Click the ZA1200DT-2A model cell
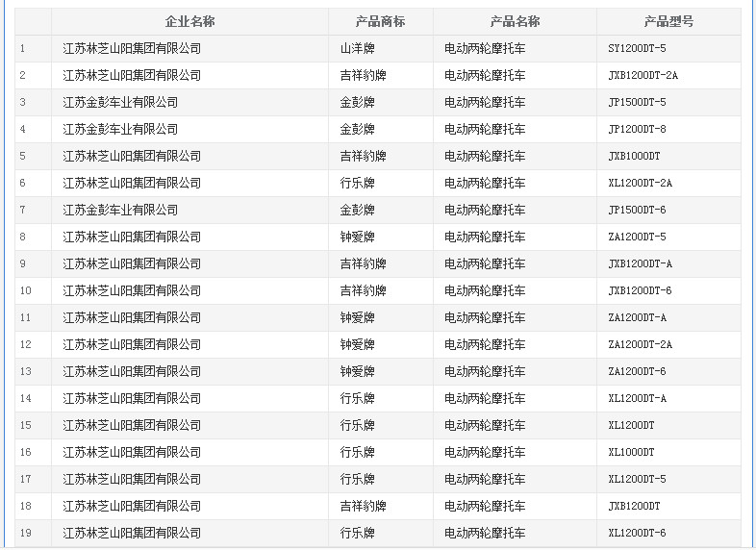756x550 pixels. point(640,344)
